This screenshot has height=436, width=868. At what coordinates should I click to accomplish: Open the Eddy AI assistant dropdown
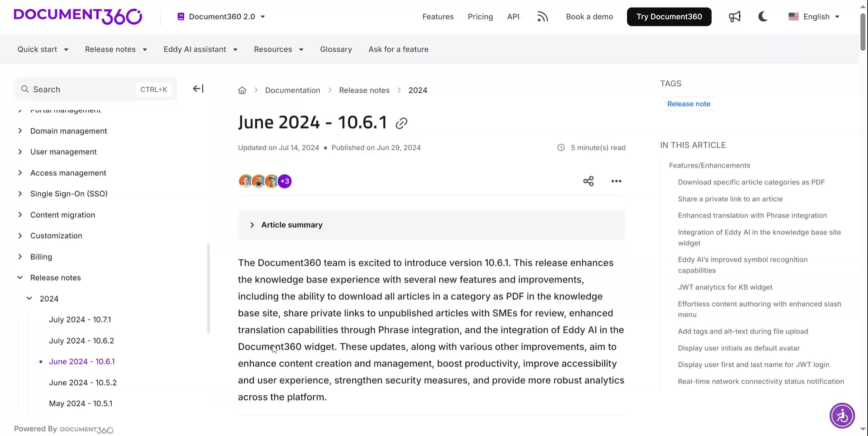point(200,49)
